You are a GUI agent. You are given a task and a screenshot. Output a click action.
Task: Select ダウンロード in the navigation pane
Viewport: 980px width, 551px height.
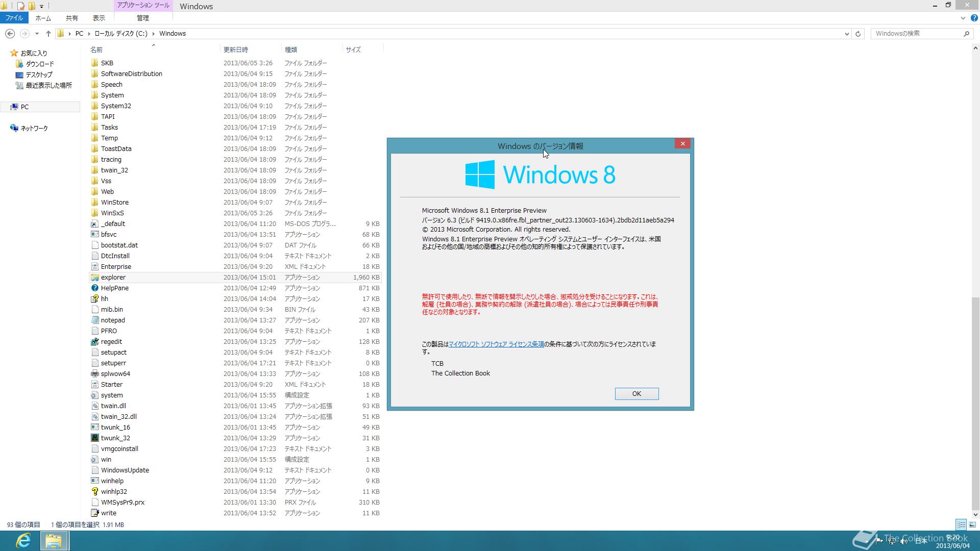40,64
